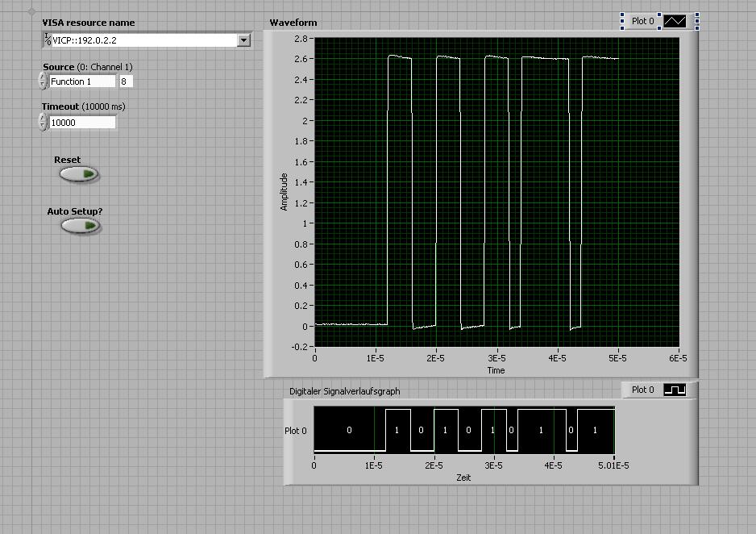The image size is (756, 534).
Task: Click the Source numeric value field showing 8
Action: (x=126, y=81)
